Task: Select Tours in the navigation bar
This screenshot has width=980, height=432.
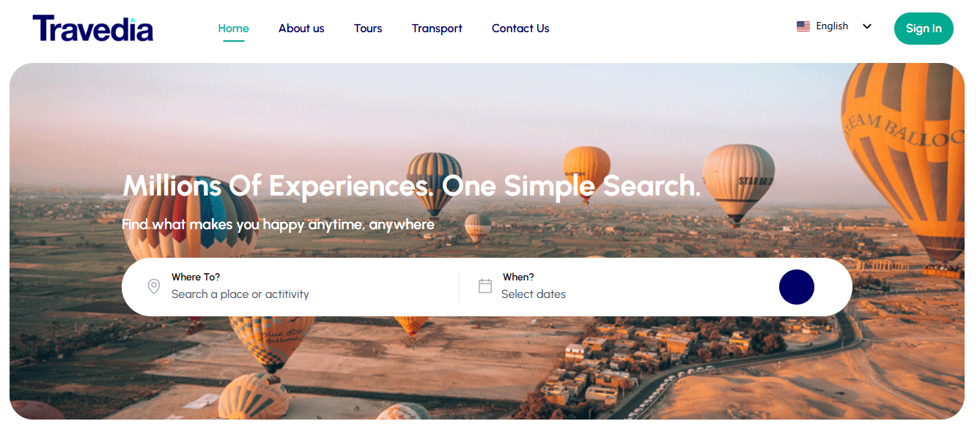Action: 368,29
